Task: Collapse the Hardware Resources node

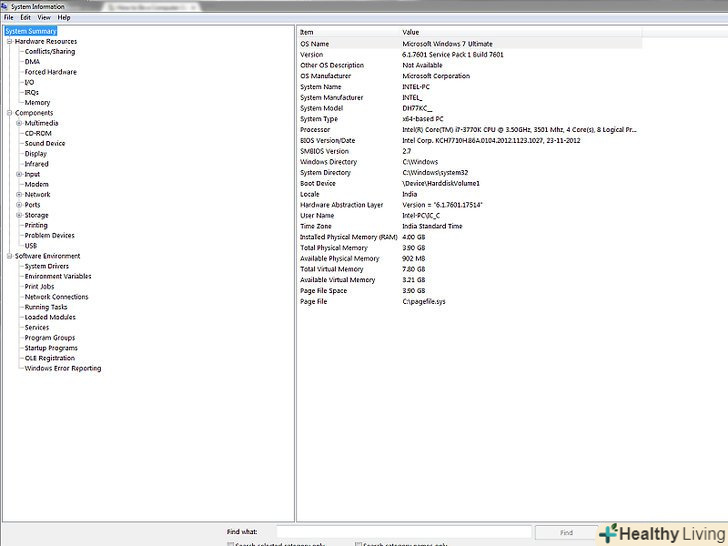Action: pyautogui.click(x=9, y=41)
